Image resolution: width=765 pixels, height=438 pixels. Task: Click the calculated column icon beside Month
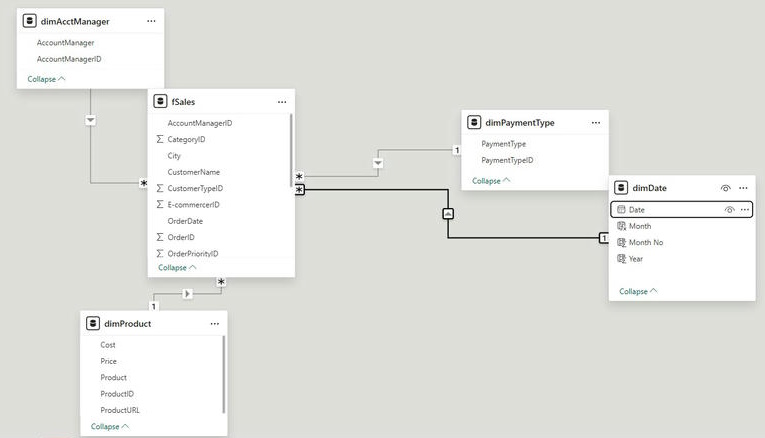(x=621, y=226)
